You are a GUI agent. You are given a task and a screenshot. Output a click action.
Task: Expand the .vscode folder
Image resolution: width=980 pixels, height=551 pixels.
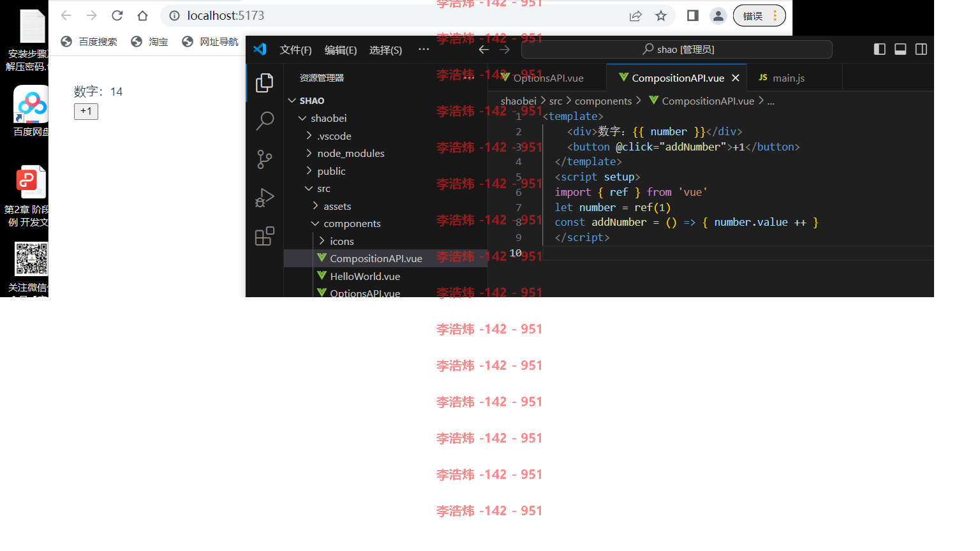point(385,136)
